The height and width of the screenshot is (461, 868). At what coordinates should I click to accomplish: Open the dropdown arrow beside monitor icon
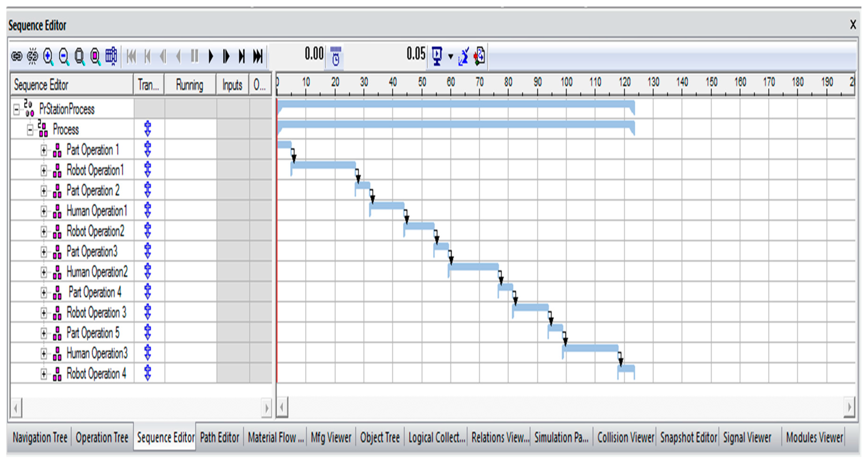tap(450, 56)
